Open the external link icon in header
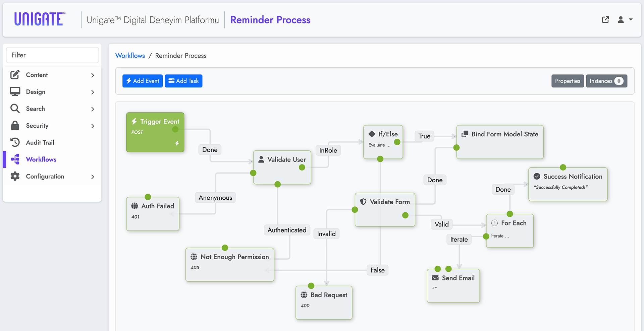Viewport: 644px width, 331px height. pos(605,20)
